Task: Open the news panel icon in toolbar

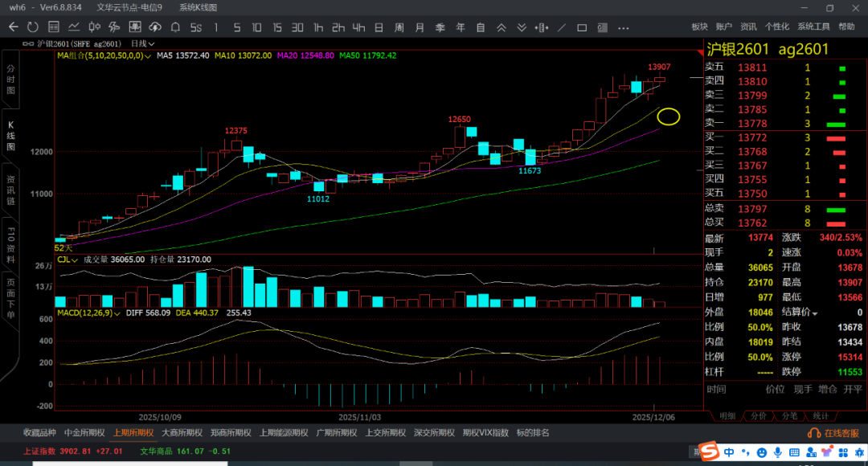Action: coord(602,27)
